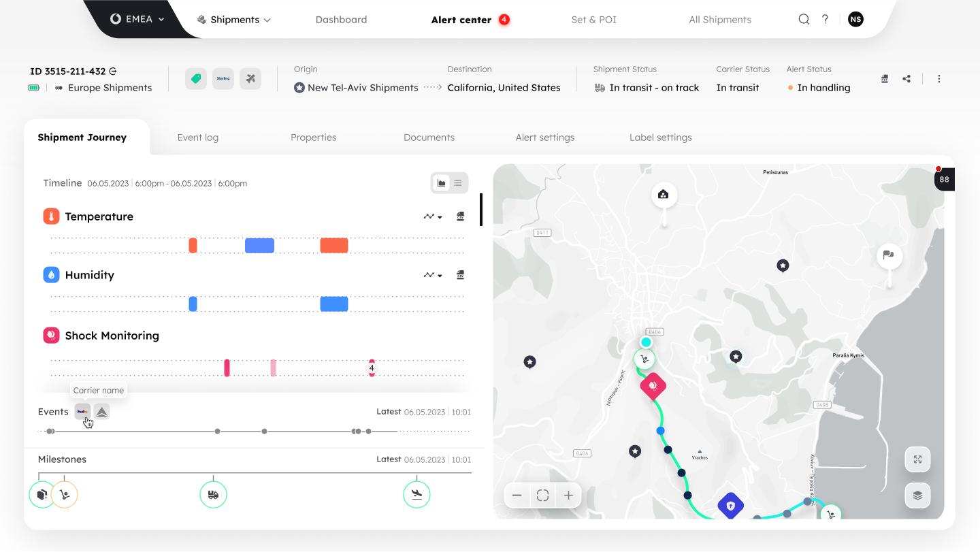Open the NS user profile avatar

(x=855, y=20)
